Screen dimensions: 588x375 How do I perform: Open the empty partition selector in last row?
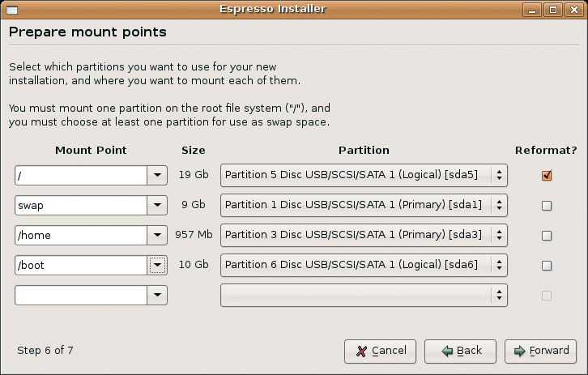(364, 295)
